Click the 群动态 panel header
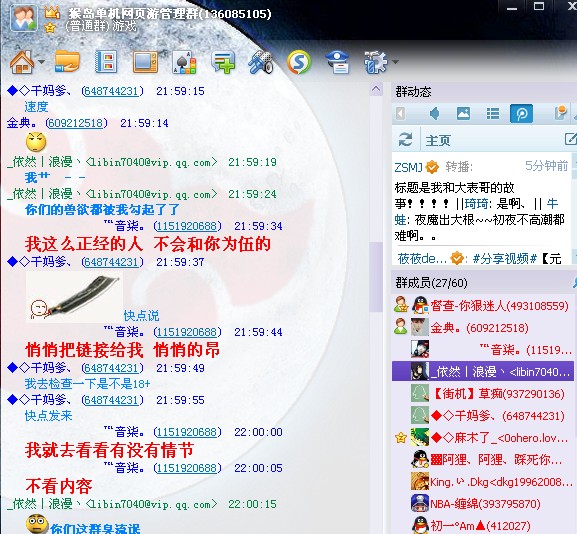This screenshot has width=577, height=534. pyautogui.click(x=413, y=92)
